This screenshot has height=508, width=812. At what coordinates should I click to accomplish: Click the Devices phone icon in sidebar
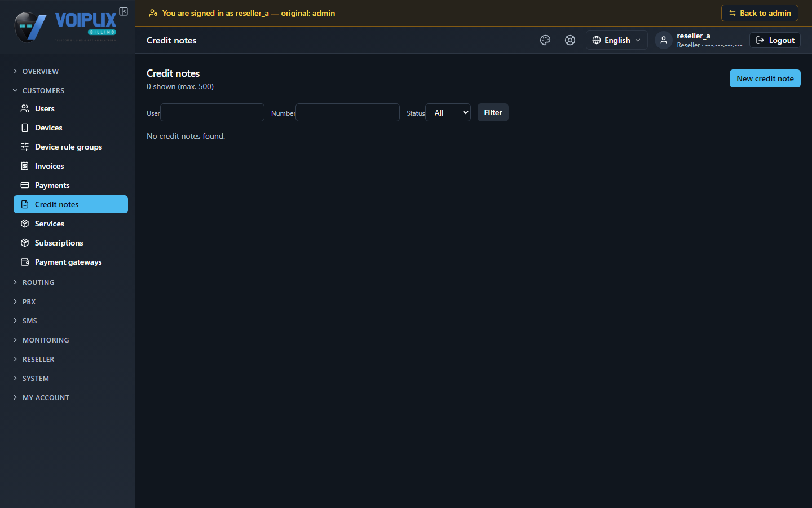25,128
